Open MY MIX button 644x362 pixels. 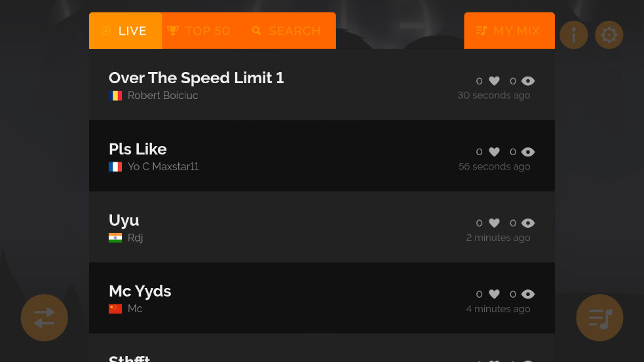pyautogui.click(x=509, y=31)
